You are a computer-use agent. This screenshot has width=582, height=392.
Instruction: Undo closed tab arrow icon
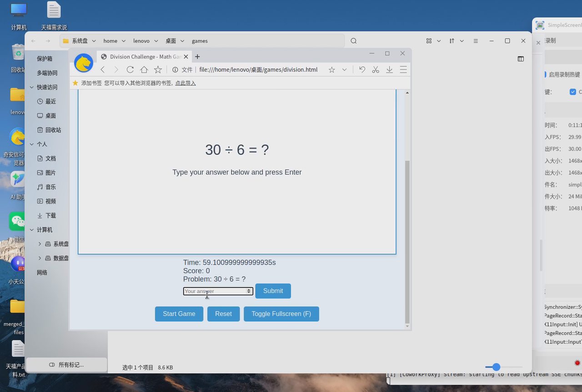pyautogui.click(x=362, y=69)
